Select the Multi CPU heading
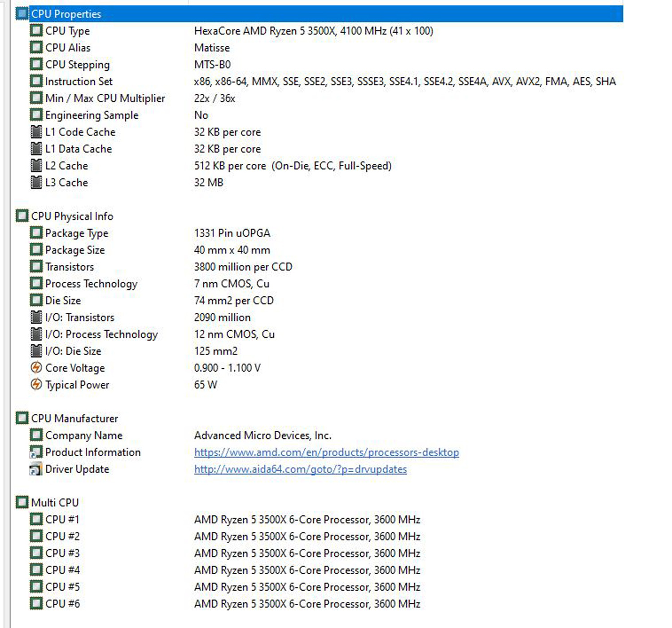The height and width of the screenshot is (628, 672). coord(55,502)
